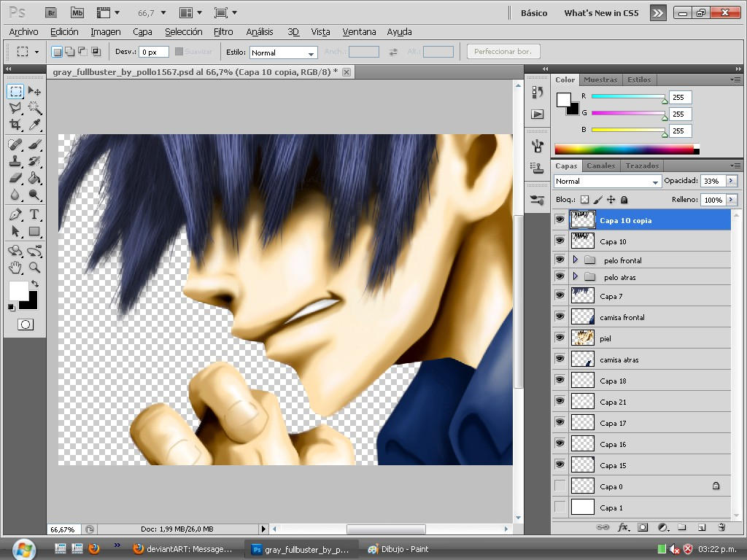Open the zoom level dropdown in application bar
747x560 pixels.
coord(164,13)
